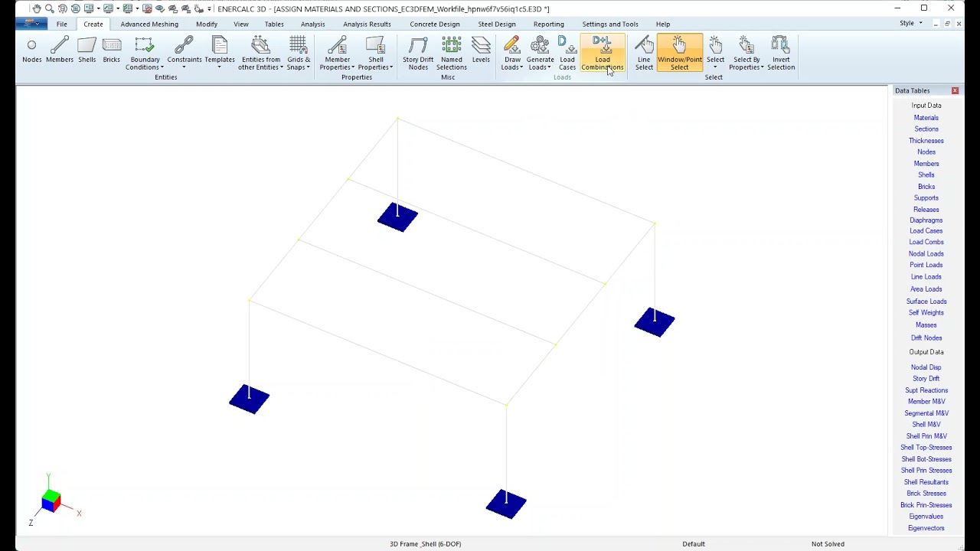Open Draw Loads dropdown
Viewport: 980px width, 551px height.
coord(512,54)
